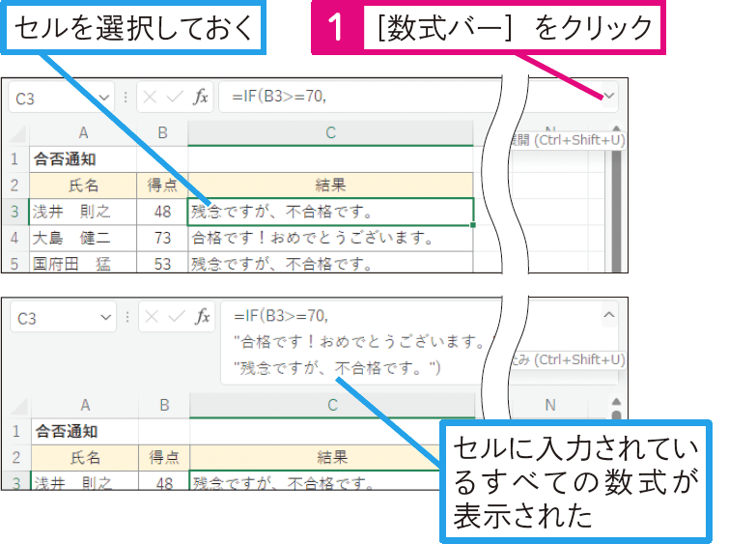The height and width of the screenshot is (544, 756).
Task: Select 得点 header cell in upper sheet
Action: [162, 185]
